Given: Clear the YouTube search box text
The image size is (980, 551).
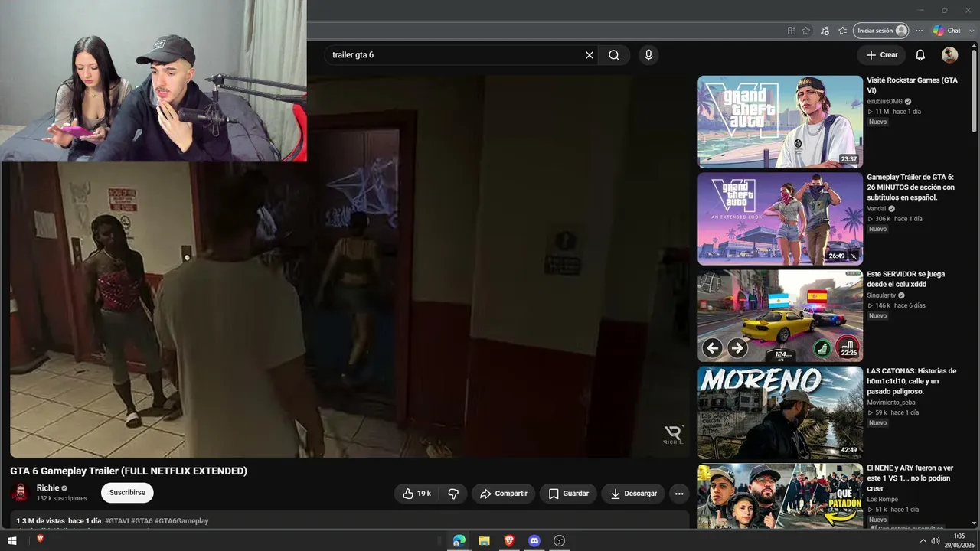Looking at the screenshot, I should (590, 55).
